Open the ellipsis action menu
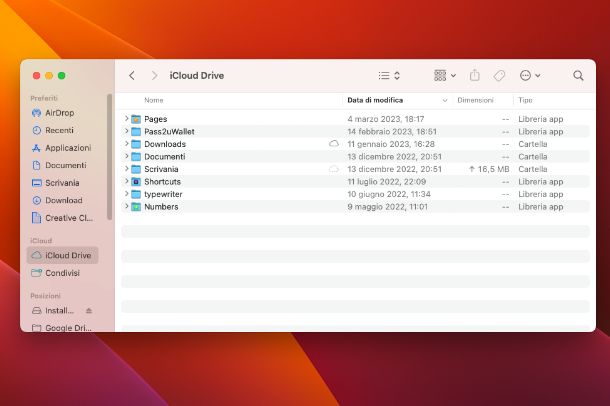The width and height of the screenshot is (610, 406). pyautogui.click(x=530, y=75)
